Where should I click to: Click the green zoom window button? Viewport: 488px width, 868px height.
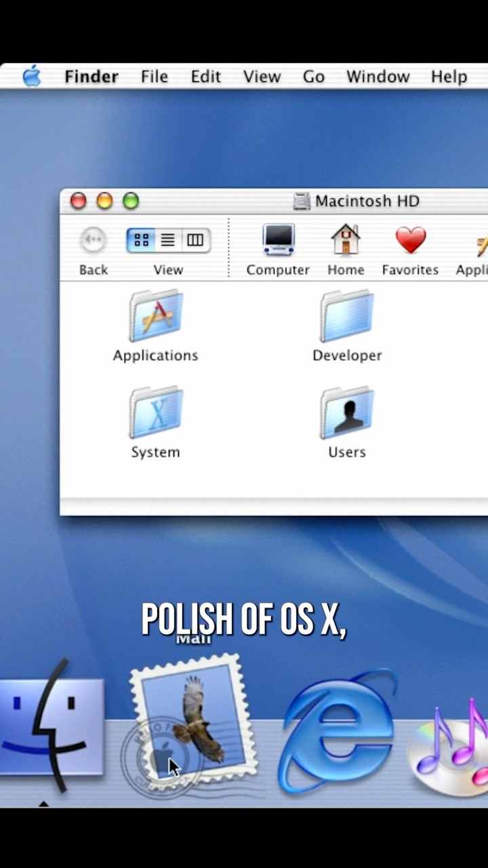coord(131,201)
